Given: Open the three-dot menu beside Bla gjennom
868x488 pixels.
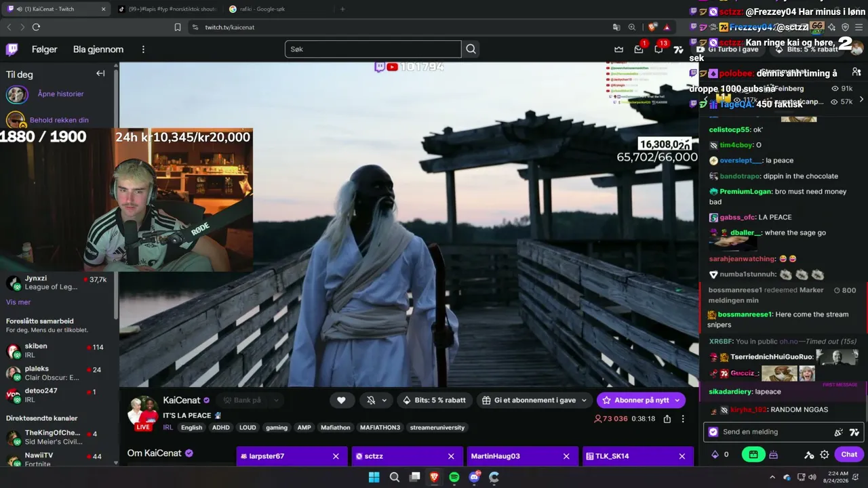Looking at the screenshot, I should pos(143,49).
